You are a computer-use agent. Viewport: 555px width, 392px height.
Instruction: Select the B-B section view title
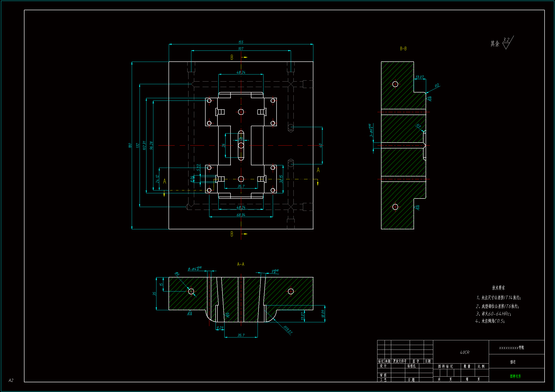point(403,49)
